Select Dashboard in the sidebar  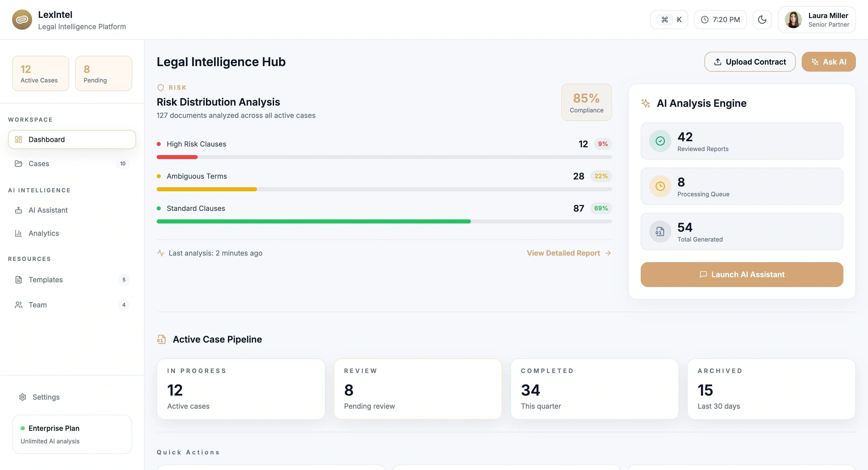point(72,139)
